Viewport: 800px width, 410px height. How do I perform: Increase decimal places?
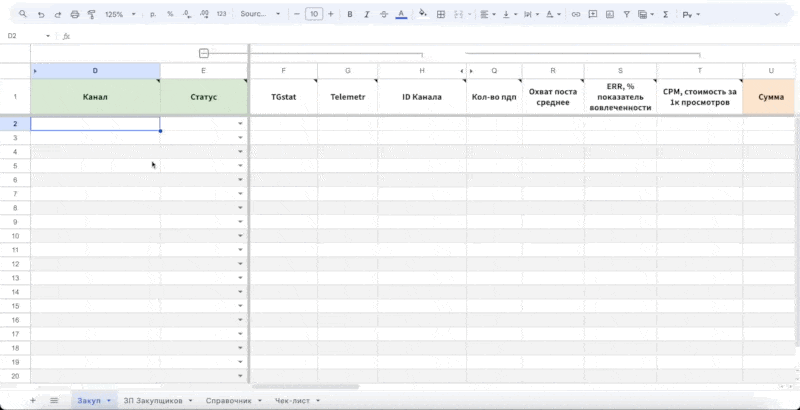[x=205, y=14]
